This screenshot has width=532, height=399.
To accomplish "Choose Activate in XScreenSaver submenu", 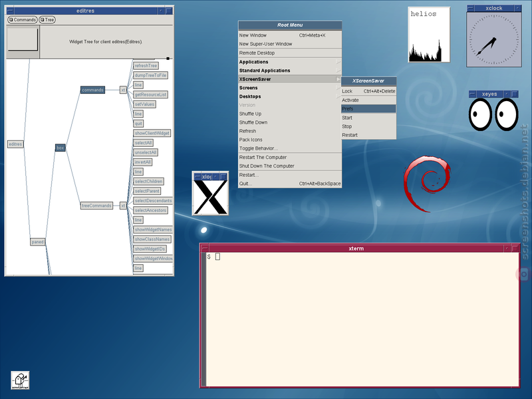I will click(x=368, y=100).
